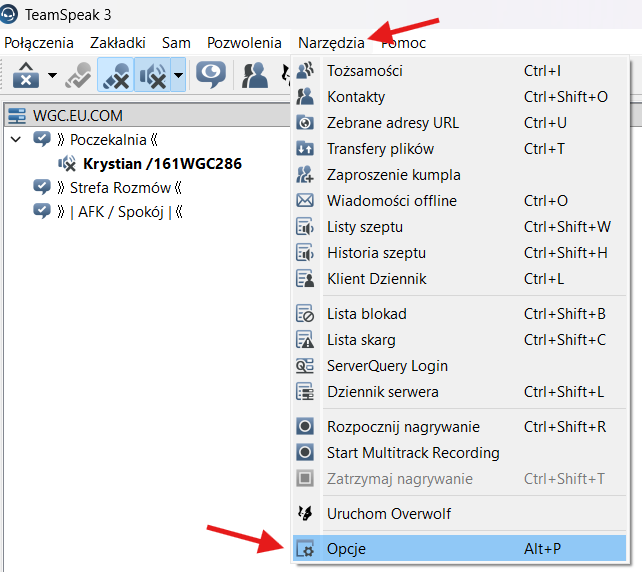
Task: Choose Uruchom Overwolf menu entry
Action: [388, 514]
